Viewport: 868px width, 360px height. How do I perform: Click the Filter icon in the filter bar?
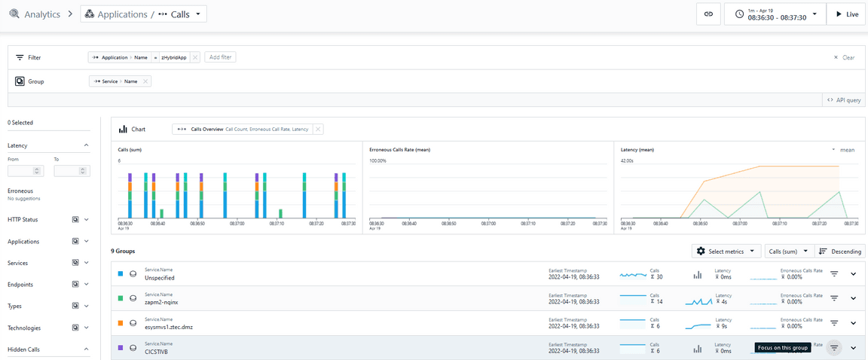point(20,57)
